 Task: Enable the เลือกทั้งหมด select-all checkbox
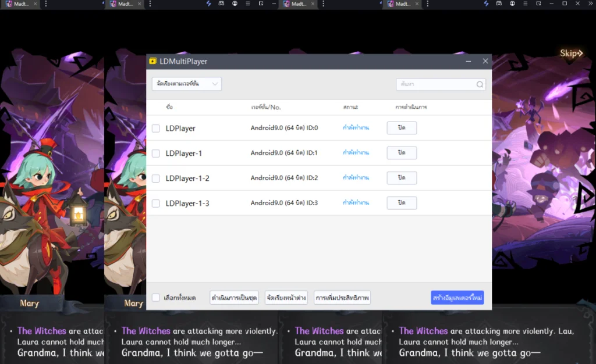156,298
